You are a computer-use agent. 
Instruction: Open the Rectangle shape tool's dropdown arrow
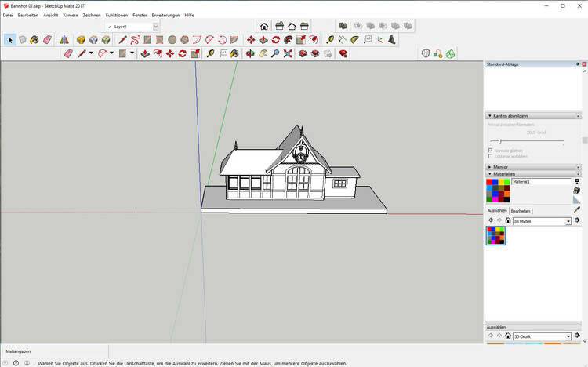(x=132, y=53)
